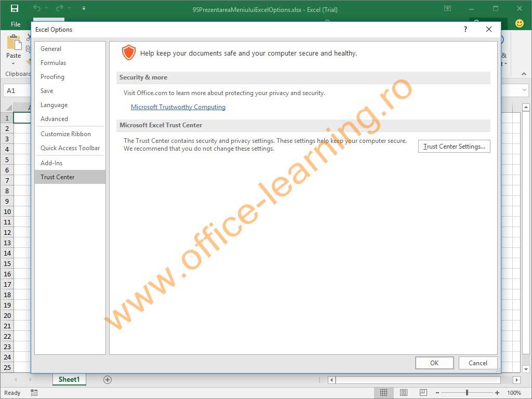The image size is (532, 399).
Task: Click the Help question mark in Excel Options
Action: click(x=465, y=30)
